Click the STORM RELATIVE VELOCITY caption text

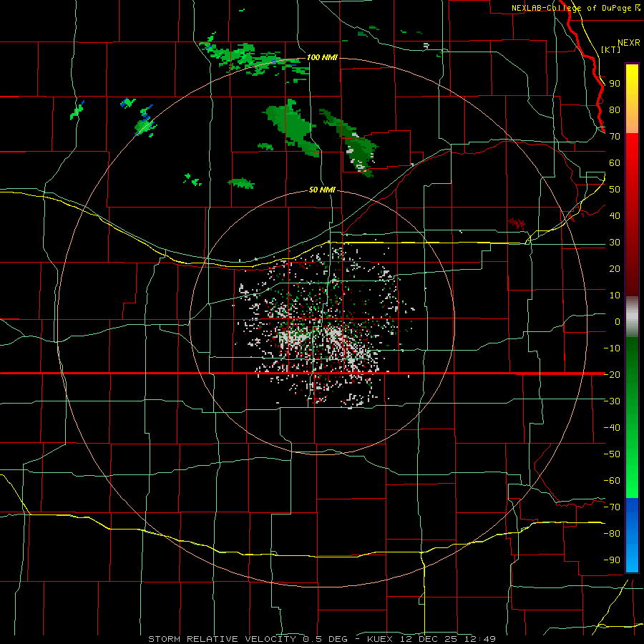pyautogui.click(x=222, y=639)
